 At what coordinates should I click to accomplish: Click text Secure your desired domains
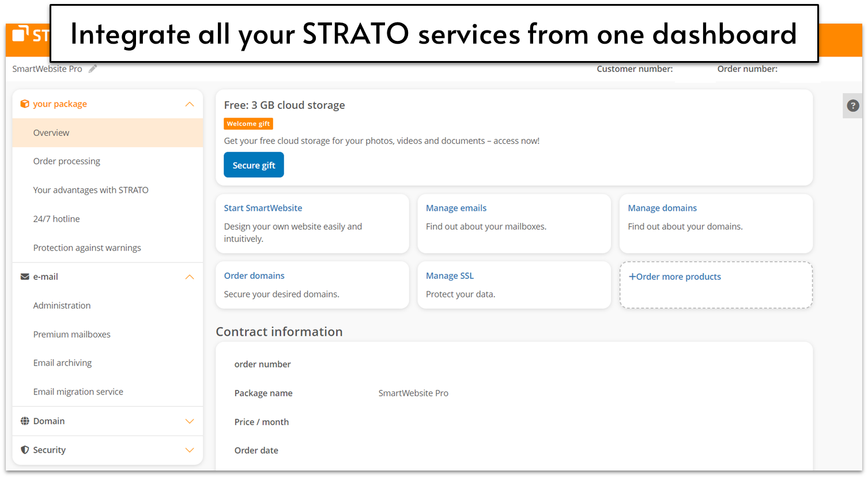(281, 294)
